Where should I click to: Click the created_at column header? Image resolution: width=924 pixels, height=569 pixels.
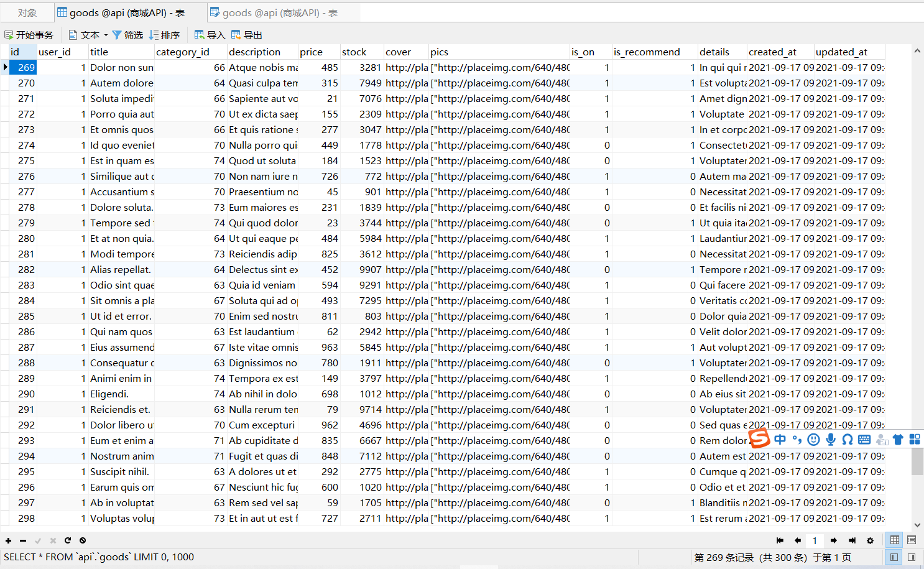(780, 52)
